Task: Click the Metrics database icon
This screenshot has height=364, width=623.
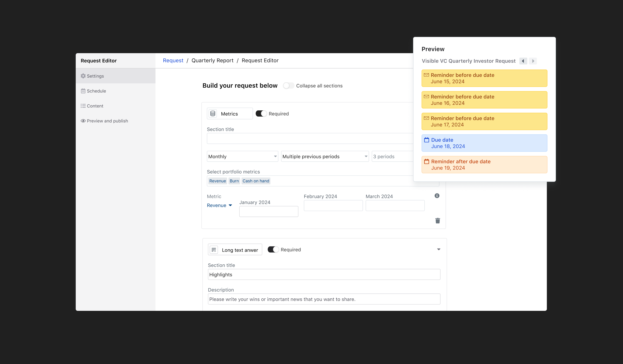Action: [213, 114]
